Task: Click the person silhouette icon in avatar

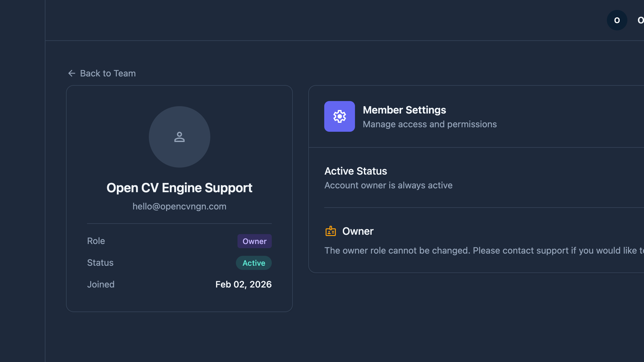Action: pyautogui.click(x=179, y=137)
